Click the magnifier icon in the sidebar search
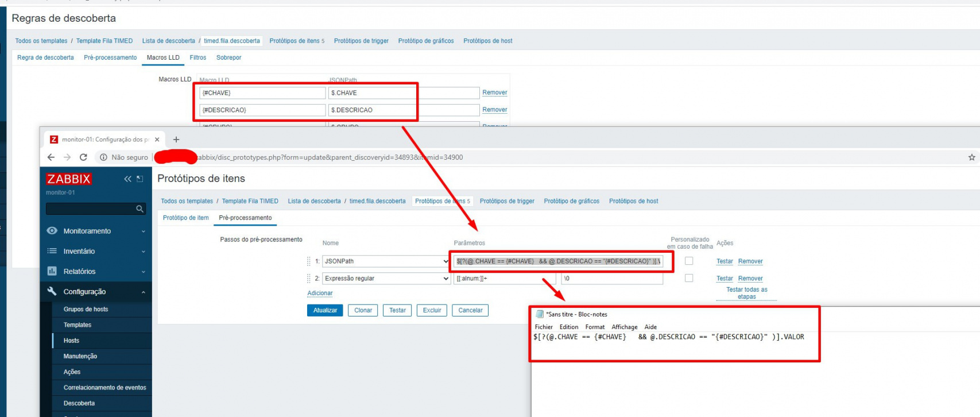The width and height of the screenshot is (980, 417). click(x=140, y=209)
